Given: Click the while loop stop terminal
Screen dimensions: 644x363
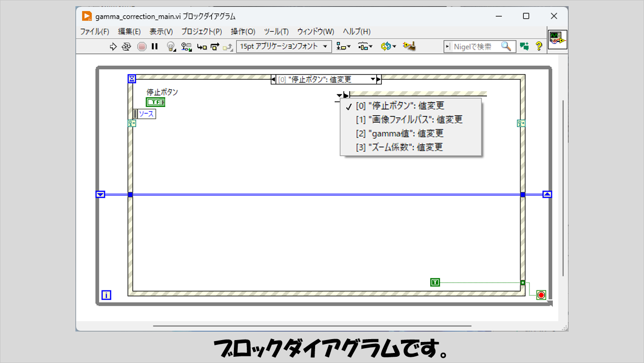Looking at the screenshot, I should point(541,295).
